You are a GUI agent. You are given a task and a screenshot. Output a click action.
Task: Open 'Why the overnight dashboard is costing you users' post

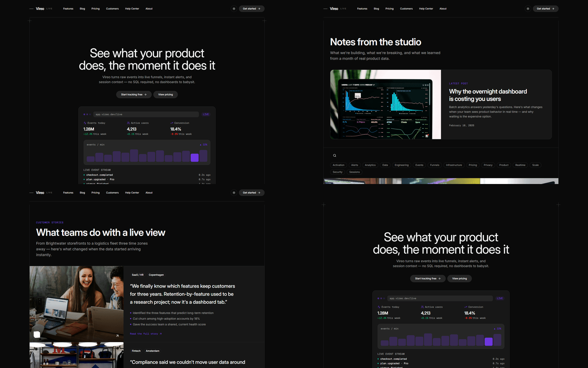488,95
